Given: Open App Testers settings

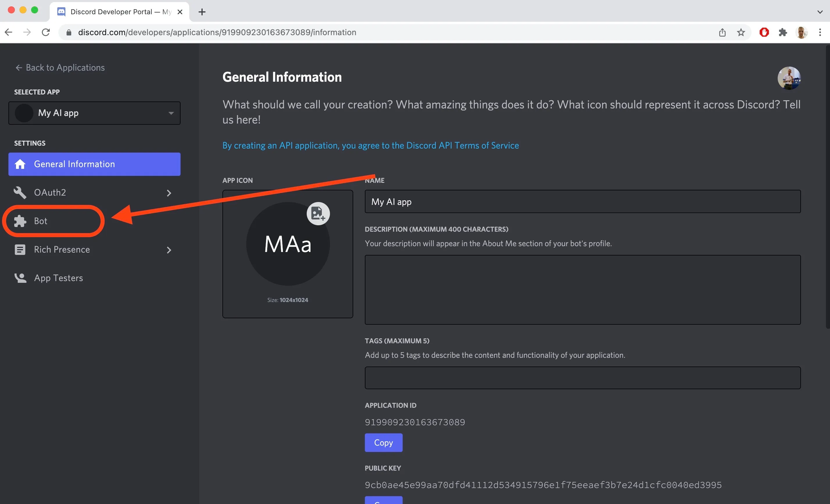Looking at the screenshot, I should pyautogui.click(x=94, y=278).
